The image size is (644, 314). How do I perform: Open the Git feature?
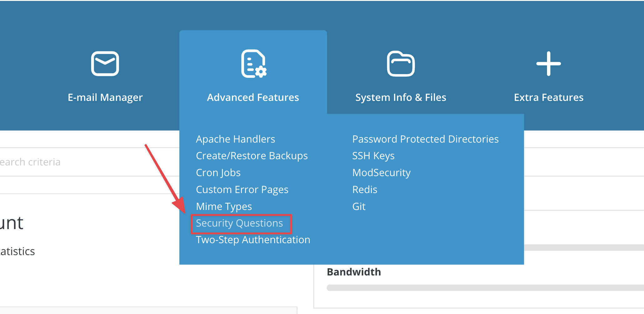click(x=359, y=206)
